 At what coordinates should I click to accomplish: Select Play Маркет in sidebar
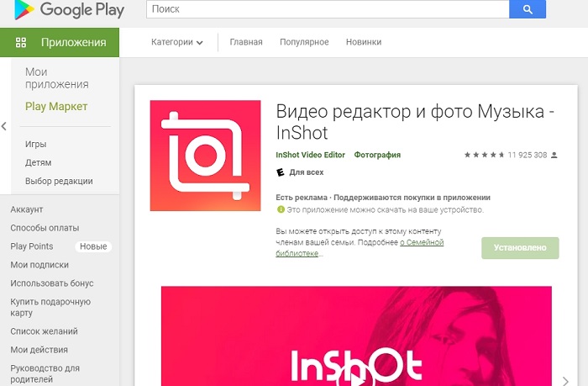click(x=56, y=107)
